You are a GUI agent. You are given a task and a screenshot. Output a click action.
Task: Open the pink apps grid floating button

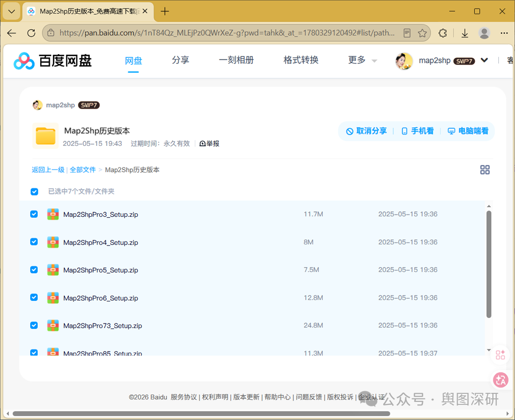[500, 355]
